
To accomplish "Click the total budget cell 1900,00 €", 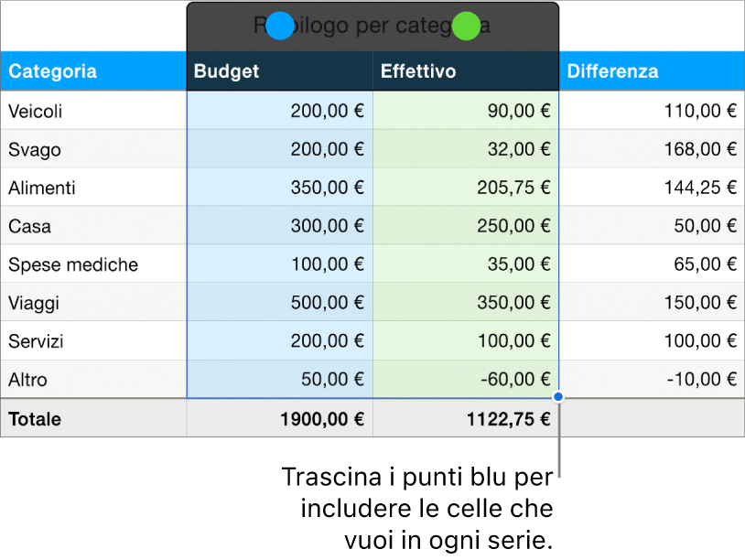I will click(279, 419).
